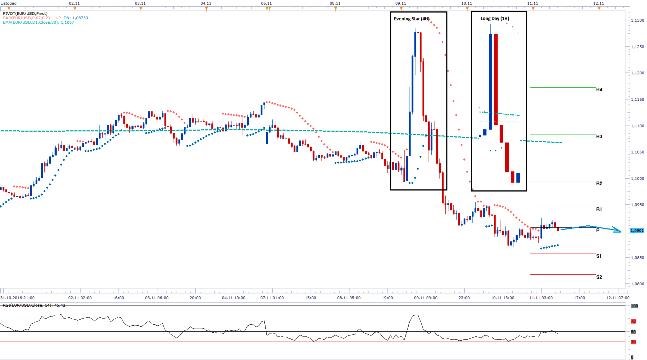Select the red S1 support line

(x=563, y=253)
